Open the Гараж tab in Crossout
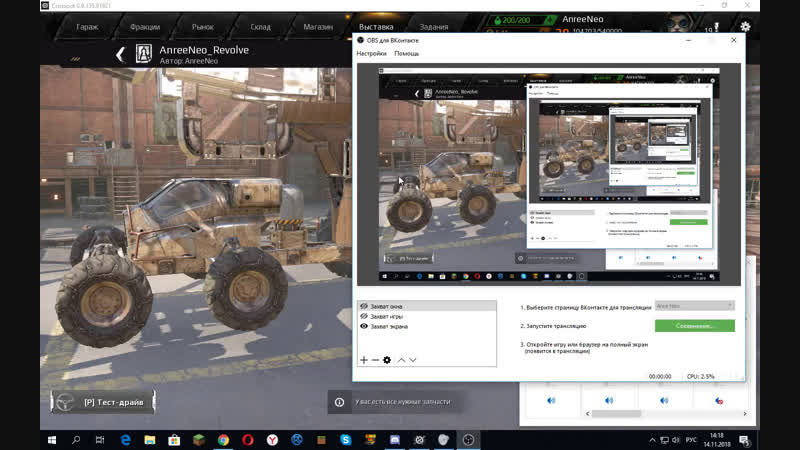 (x=87, y=27)
